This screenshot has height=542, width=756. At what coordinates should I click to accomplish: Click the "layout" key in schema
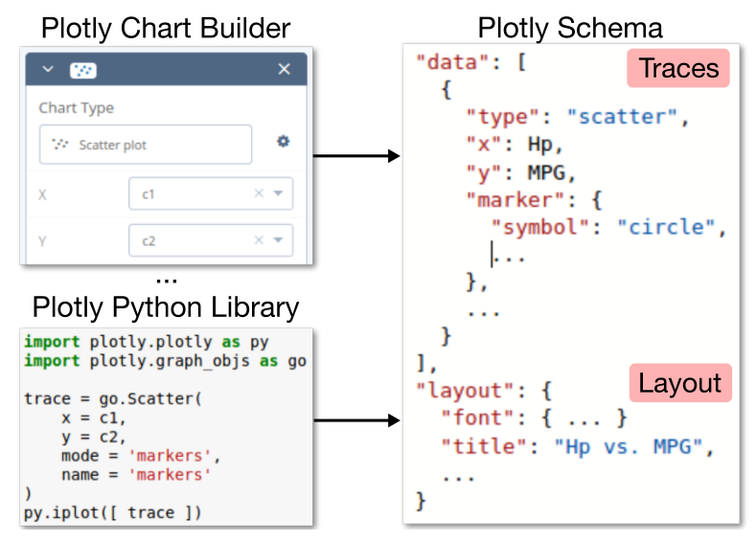466,391
